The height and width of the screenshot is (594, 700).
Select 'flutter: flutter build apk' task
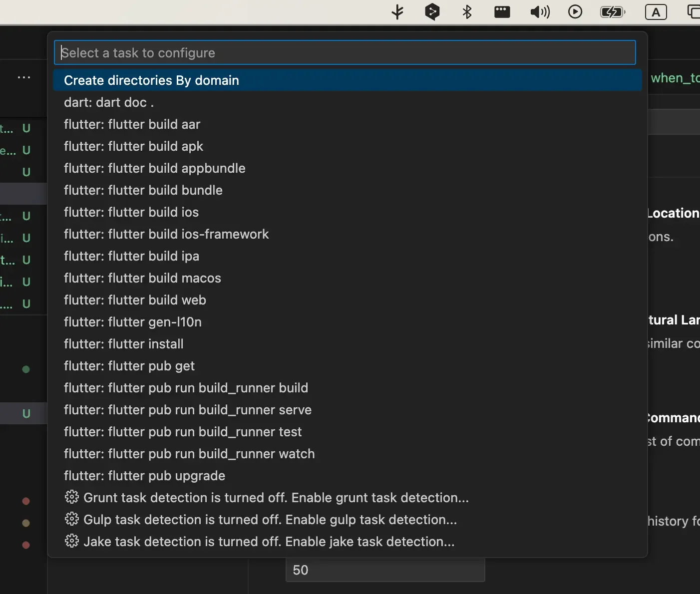[x=348, y=146]
